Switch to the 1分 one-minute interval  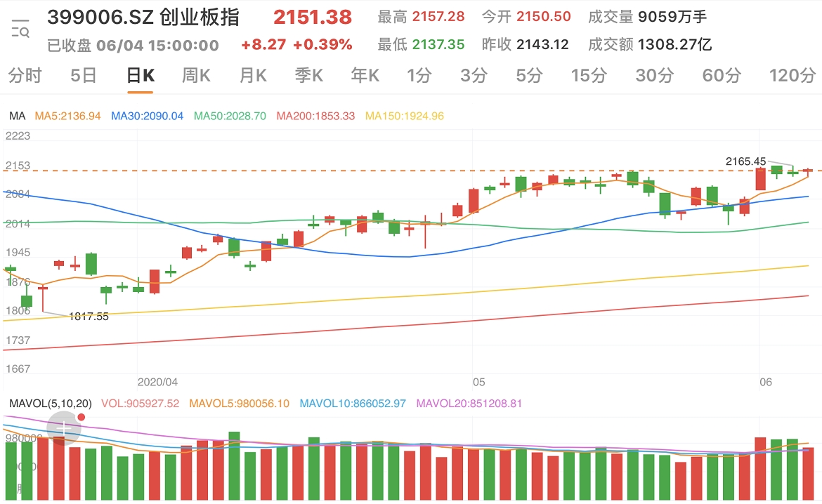coord(418,77)
